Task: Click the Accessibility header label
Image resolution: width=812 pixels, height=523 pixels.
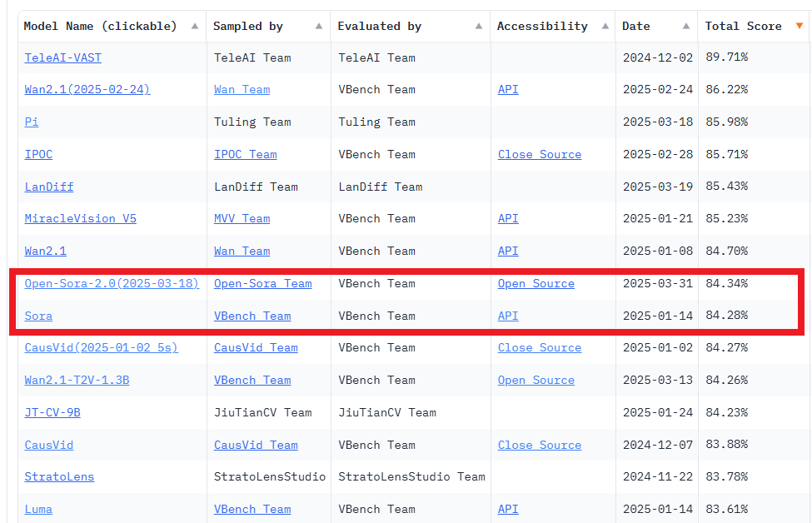Action: 542,26
